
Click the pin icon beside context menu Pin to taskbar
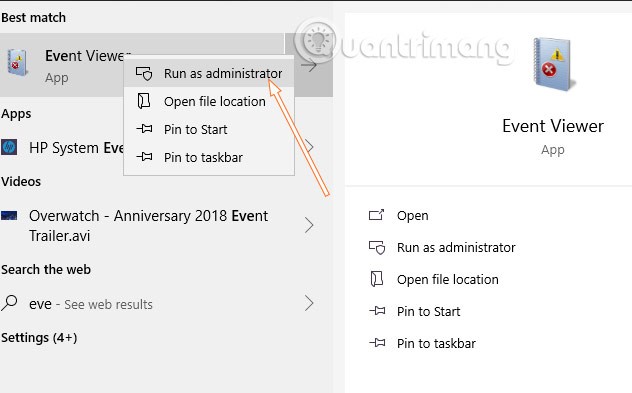144,157
